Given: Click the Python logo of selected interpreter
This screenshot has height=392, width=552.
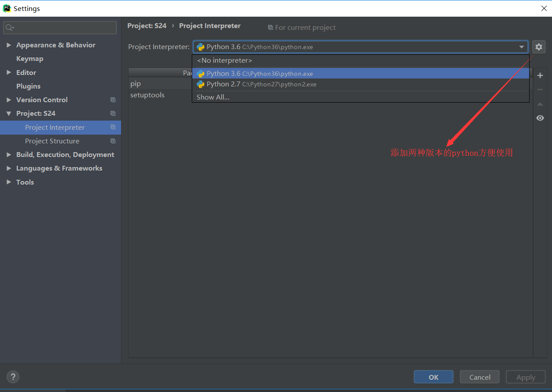Looking at the screenshot, I should click(x=201, y=47).
